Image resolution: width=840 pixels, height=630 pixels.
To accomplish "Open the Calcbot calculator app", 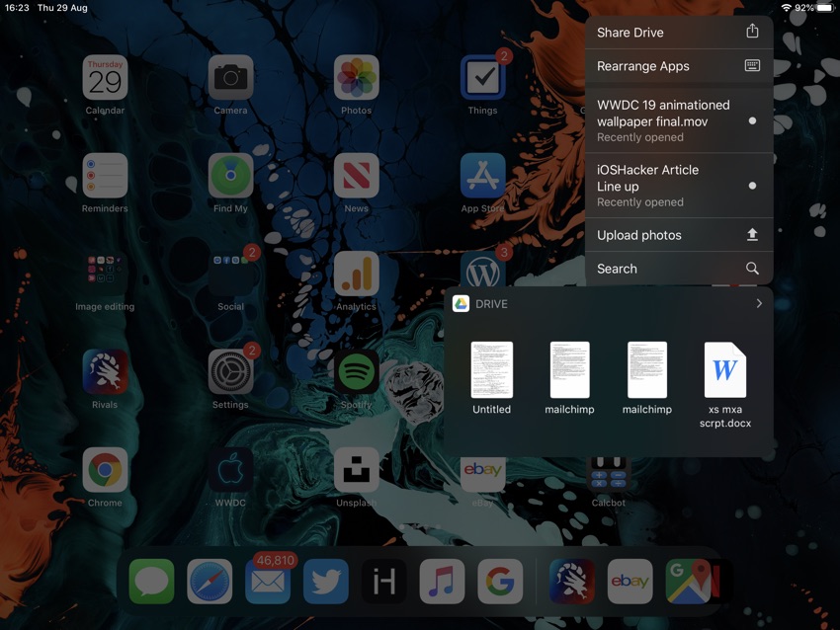I will (x=608, y=474).
